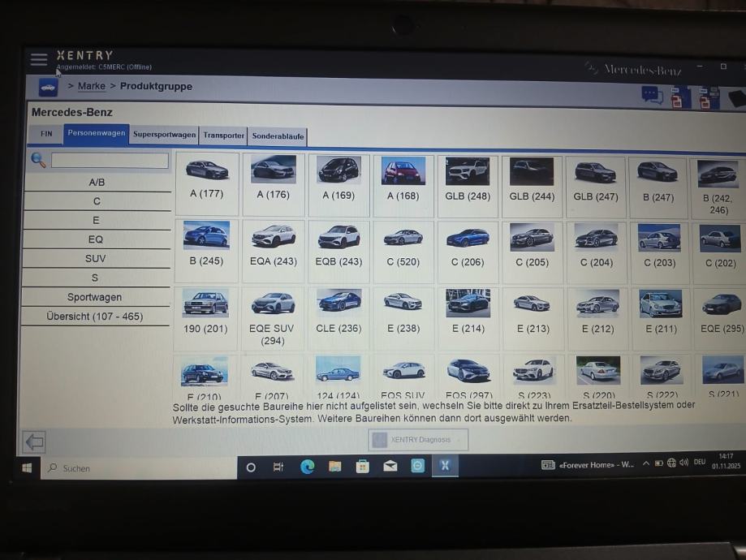Select the A (176) model

(273, 184)
